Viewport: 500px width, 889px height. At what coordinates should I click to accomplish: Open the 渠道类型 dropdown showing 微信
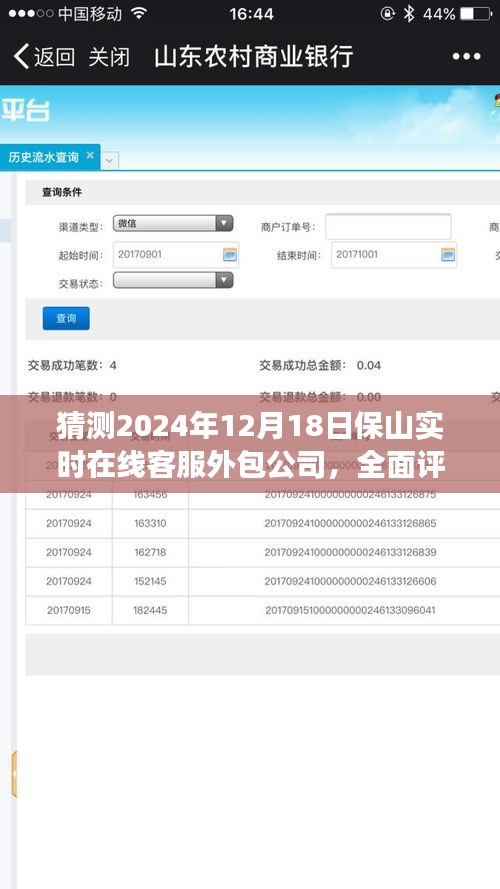coord(173,223)
